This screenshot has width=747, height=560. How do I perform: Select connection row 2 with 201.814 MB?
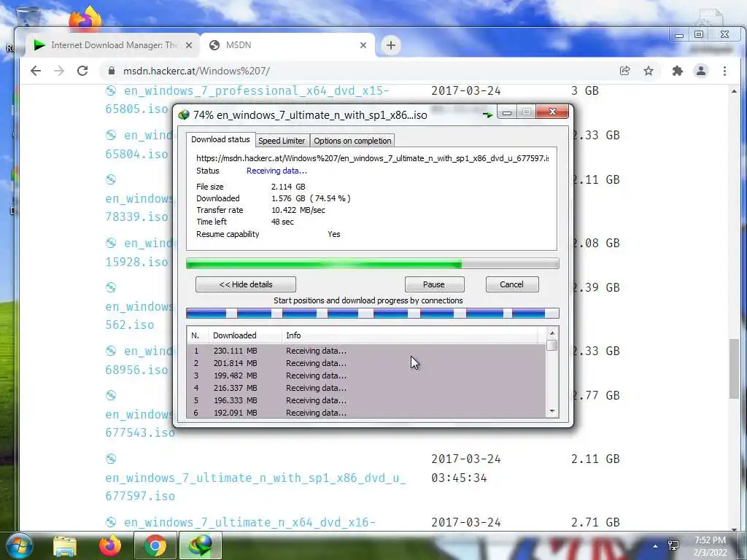pos(366,363)
